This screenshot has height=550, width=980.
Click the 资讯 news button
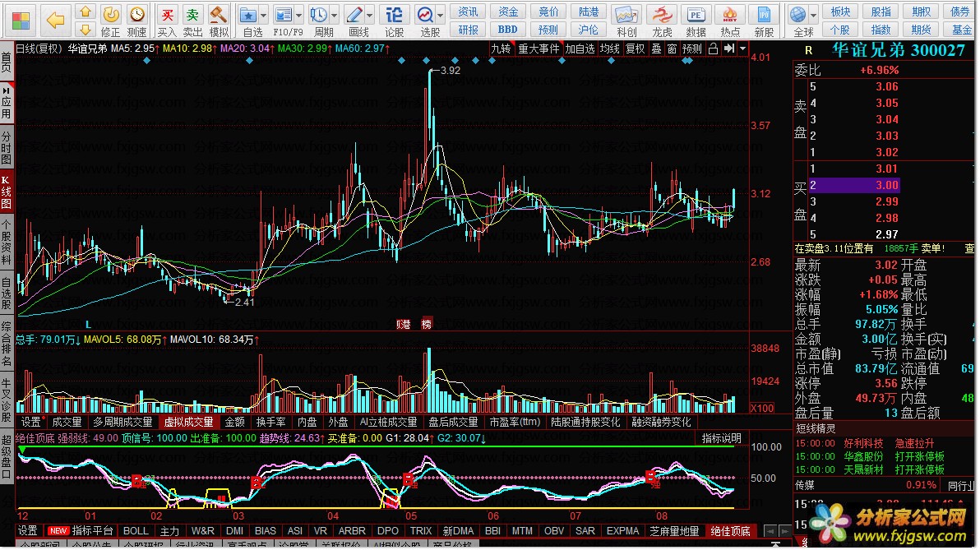[x=468, y=12]
